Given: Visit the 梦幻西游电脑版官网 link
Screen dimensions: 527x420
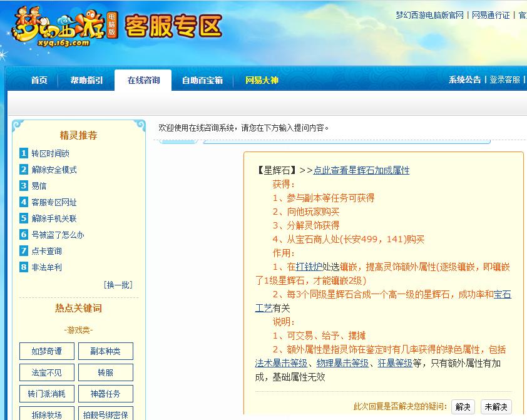Looking at the screenshot, I should pyautogui.click(x=429, y=15).
